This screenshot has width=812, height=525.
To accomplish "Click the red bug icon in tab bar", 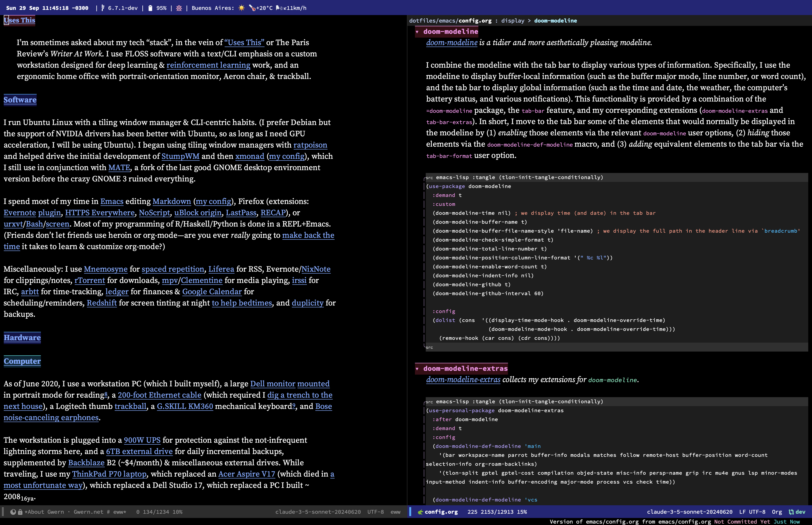I will pos(179,8).
